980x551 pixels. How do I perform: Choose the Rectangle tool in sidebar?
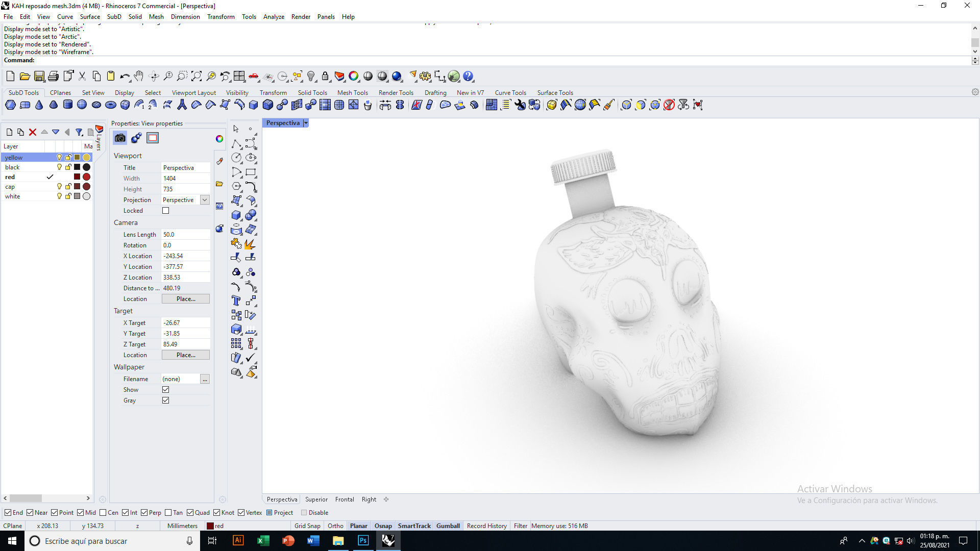pos(251,172)
